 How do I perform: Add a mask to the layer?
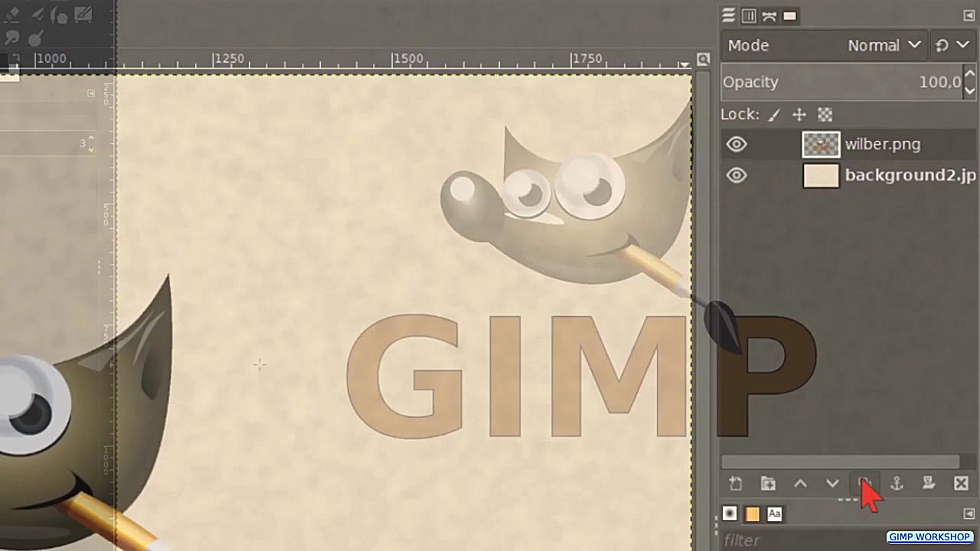click(x=929, y=484)
